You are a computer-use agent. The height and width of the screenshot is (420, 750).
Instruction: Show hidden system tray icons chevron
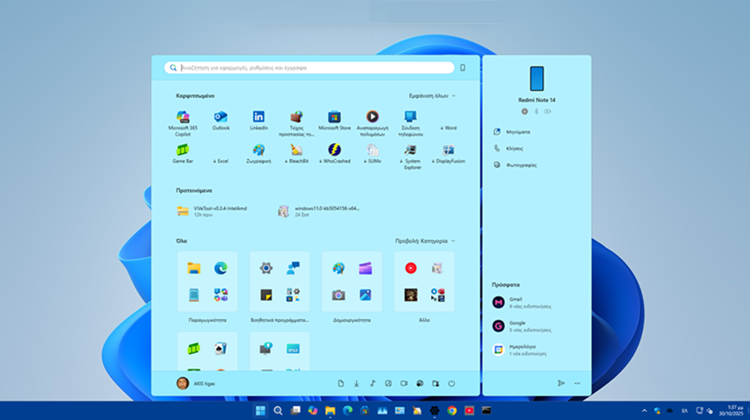(x=644, y=410)
